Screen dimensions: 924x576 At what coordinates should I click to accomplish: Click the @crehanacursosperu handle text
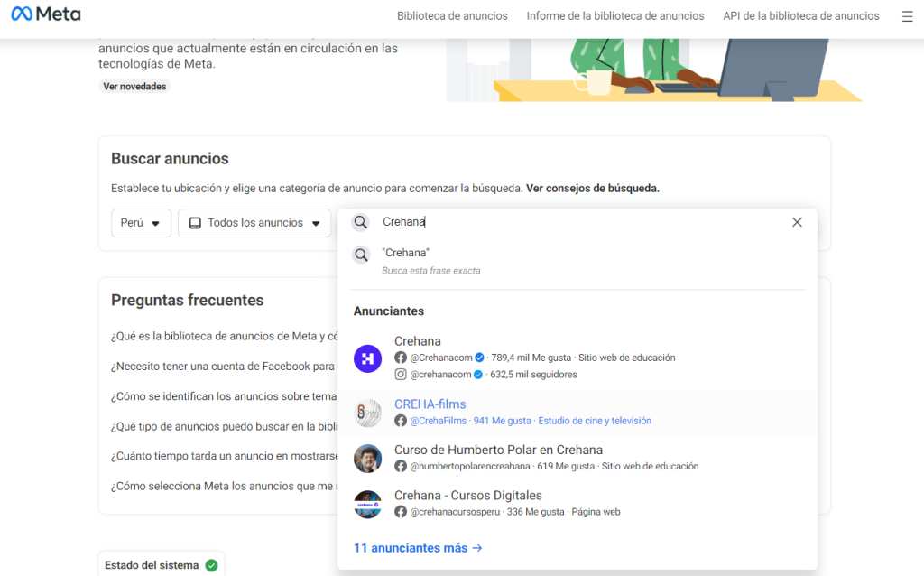click(455, 512)
